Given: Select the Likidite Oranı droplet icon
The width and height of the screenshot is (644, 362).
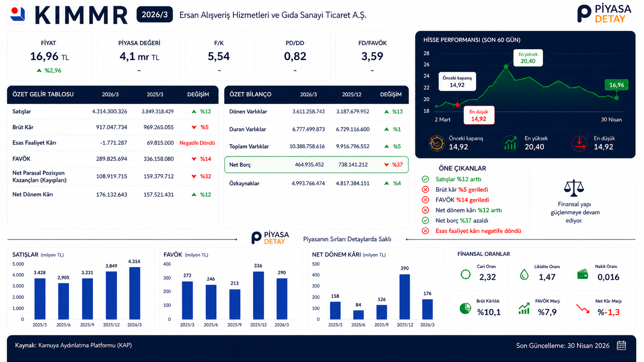Looking at the screenshot, I should 524,274.
